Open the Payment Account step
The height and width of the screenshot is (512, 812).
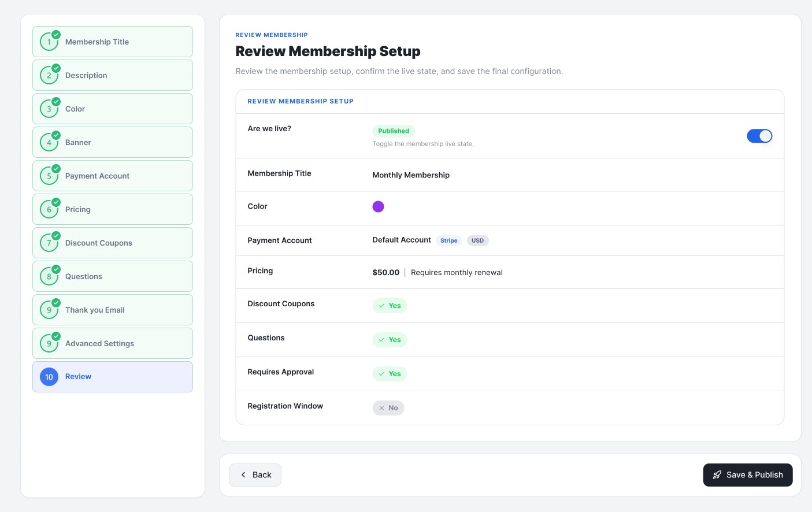point(113,176)
